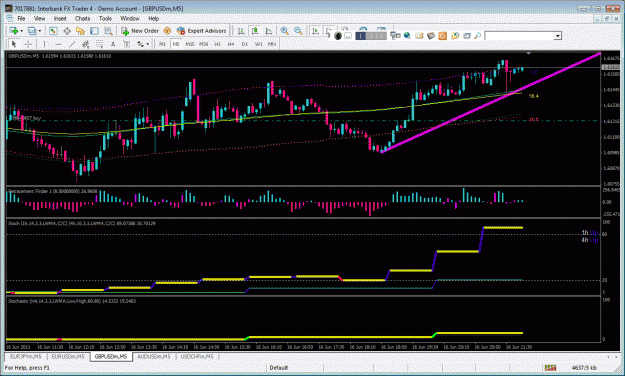Open the Terminal window icon
Image resolution: width=625 pixels, height=376 pixels.
pyautogui.click(x=94, y=31)
